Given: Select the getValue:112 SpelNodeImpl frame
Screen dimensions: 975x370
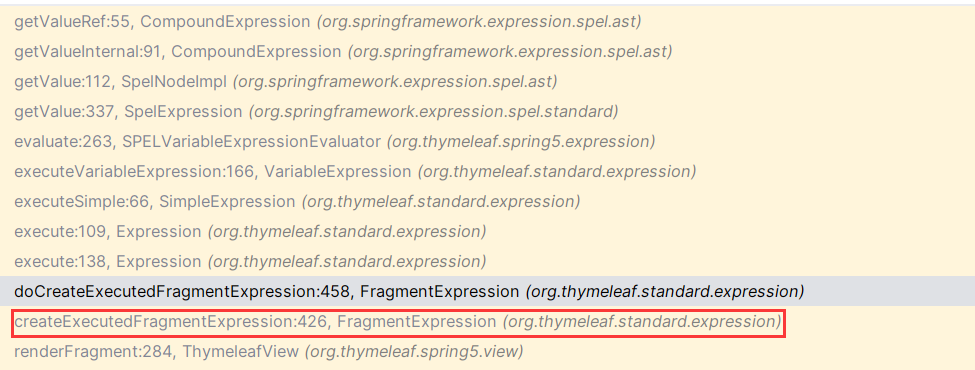Looking at the screenshot, I should tap(488, 81).
